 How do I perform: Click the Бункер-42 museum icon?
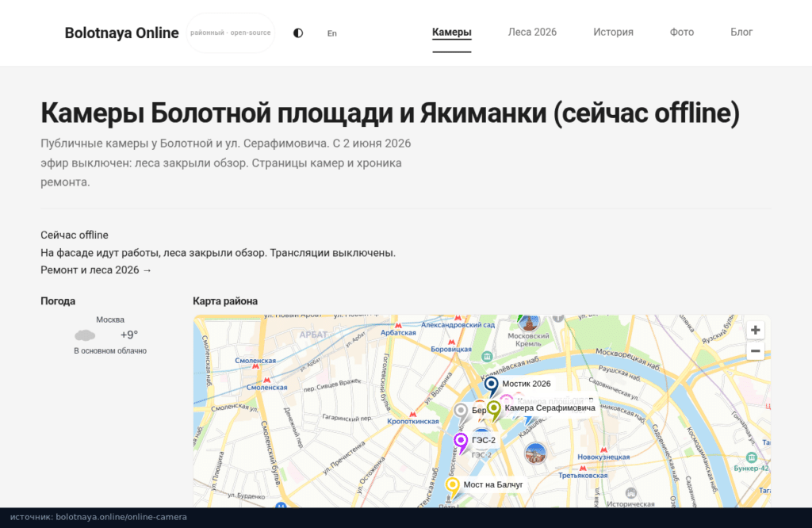tap(752, 457)
